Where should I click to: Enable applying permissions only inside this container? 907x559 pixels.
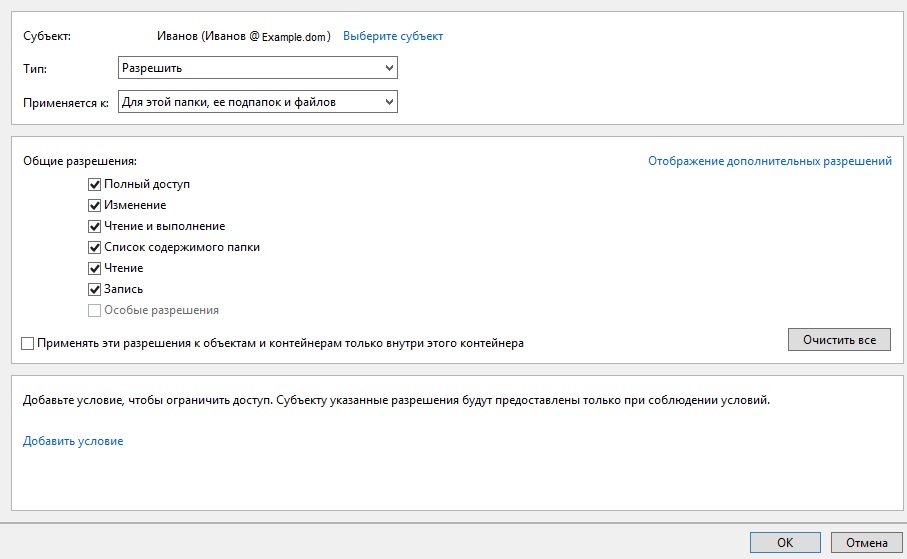27,343
